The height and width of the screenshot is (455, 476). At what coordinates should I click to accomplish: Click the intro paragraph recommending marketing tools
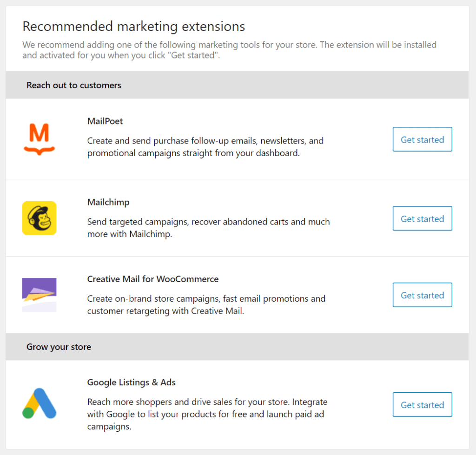pos(229,50)
